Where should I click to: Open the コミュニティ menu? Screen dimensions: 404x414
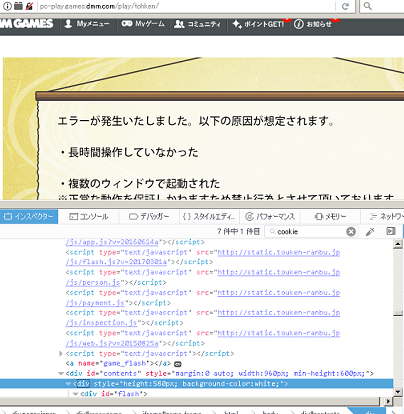198,24
